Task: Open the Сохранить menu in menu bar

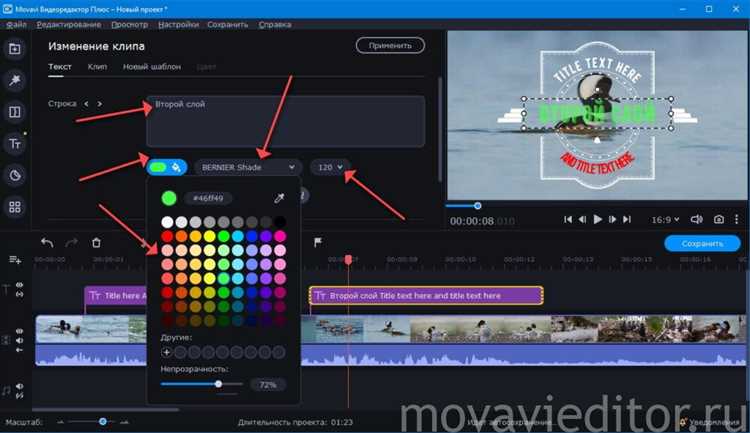Action: pyautogui.click(x=228, y=24)
